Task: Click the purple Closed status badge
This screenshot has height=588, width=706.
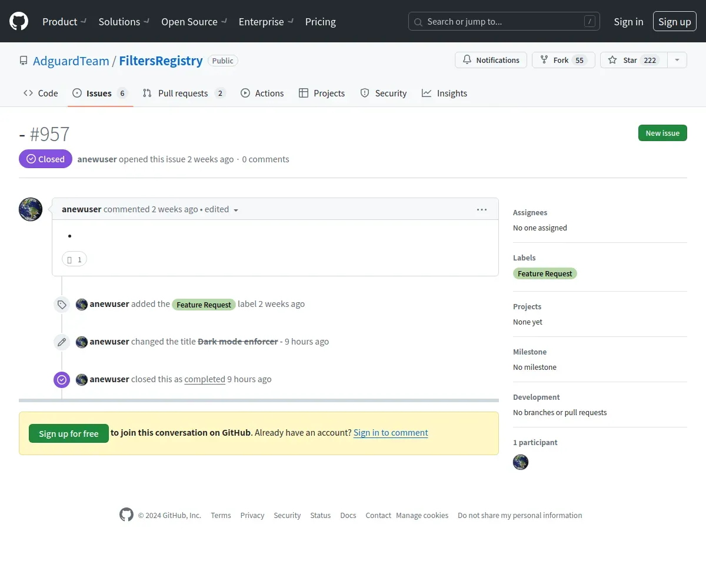Action: (x=45, y=159)
